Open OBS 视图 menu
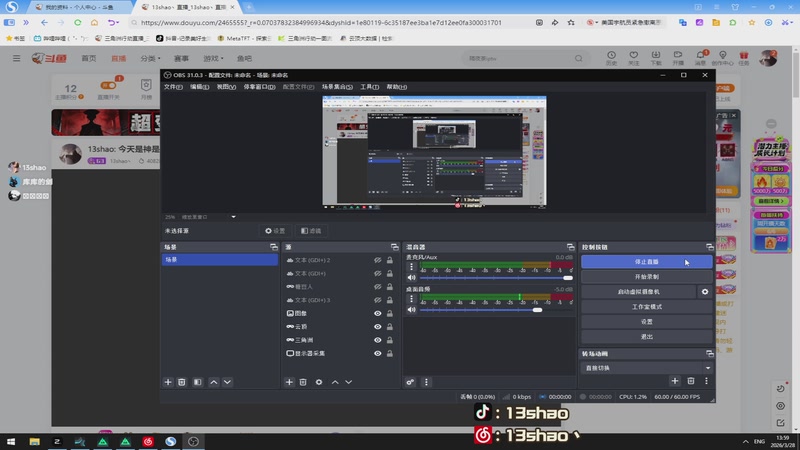 click(x=226, y=87)
